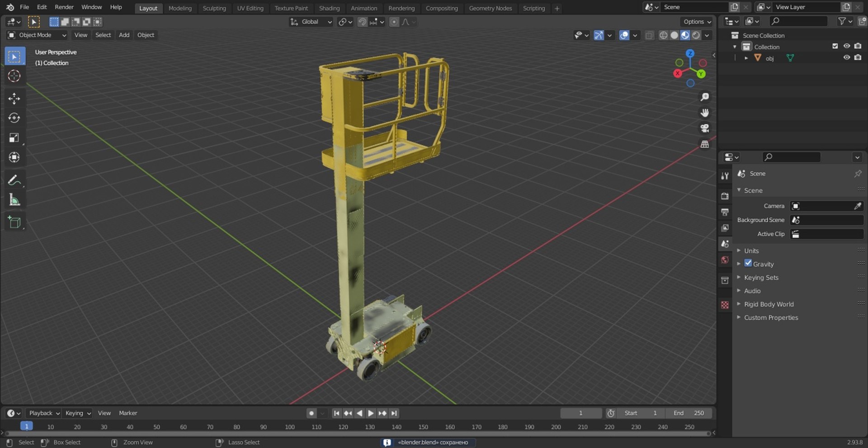Open the Scene properties tab icon
The height and width of the screenshot is (448, 868).
point(725,244)
